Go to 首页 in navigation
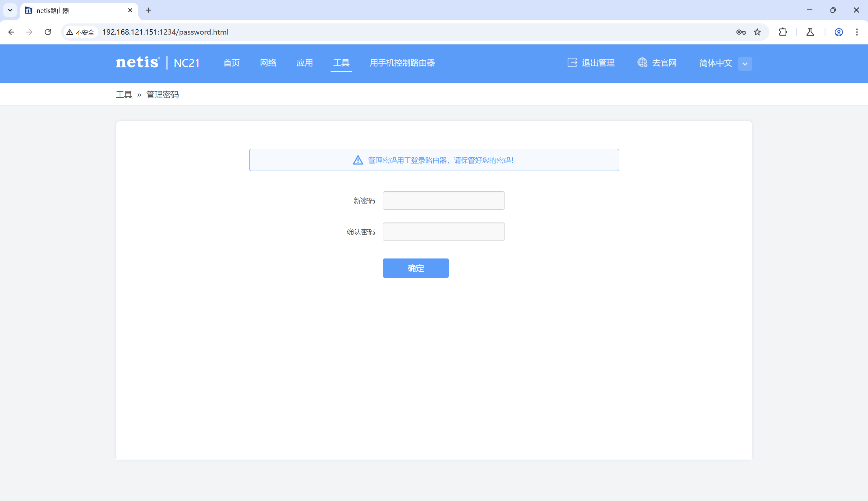868x501 pixels. pyautogui.click(x=232, y=63)
